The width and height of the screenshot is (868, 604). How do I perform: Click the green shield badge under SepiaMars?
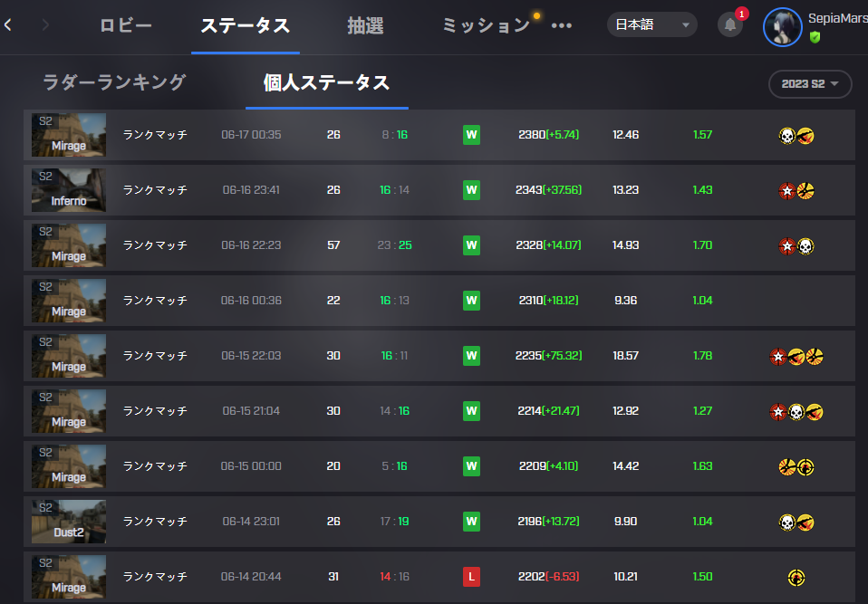click(815, 37)
